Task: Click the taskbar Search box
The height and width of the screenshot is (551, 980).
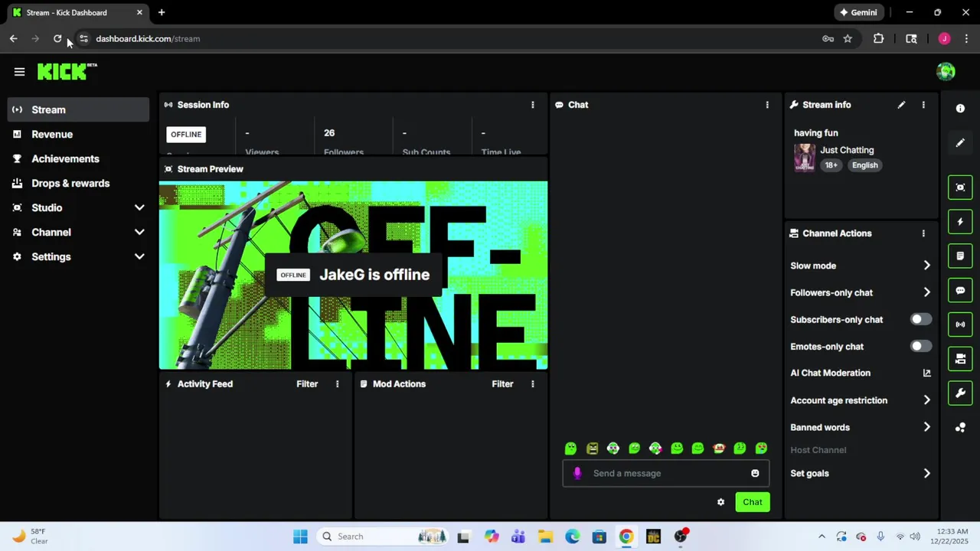Action: pos(383,536)
